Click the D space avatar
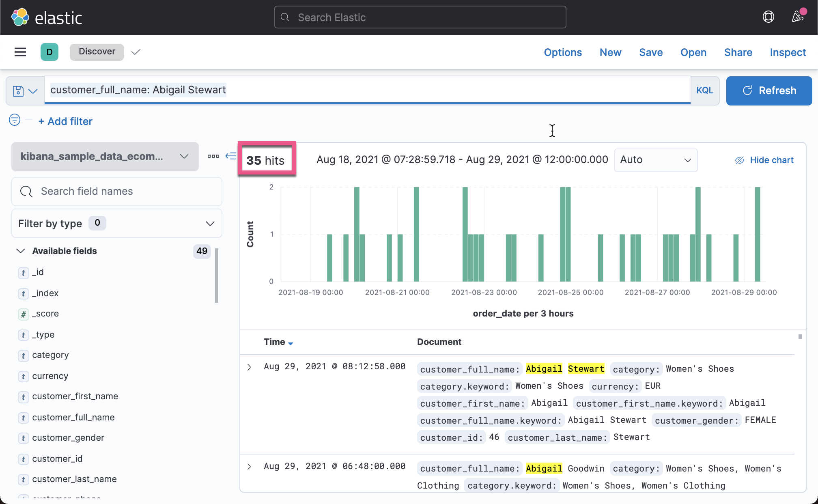The height and width of the screenshot is (504, 818). coord(50,52)
